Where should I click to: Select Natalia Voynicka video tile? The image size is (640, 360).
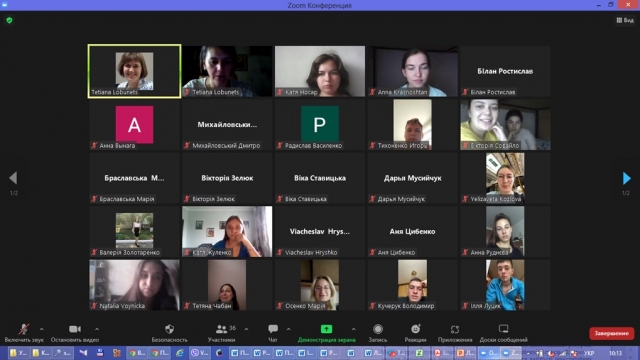coord(134,285)
